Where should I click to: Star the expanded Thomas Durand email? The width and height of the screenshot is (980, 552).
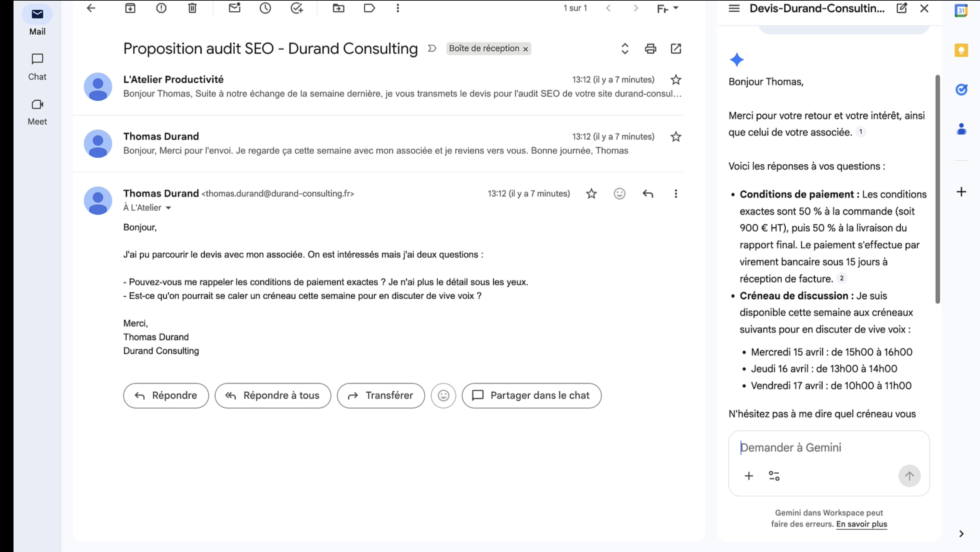(x=591, y=194)
